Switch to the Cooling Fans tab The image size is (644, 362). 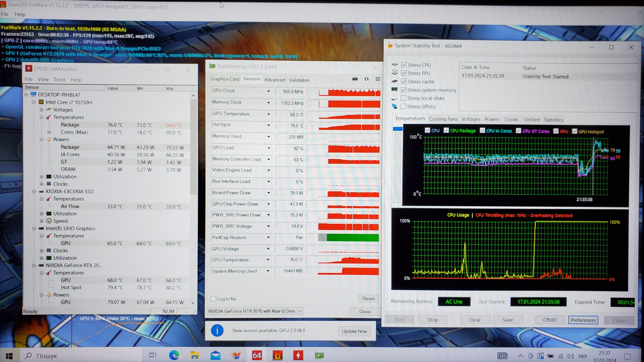tap(443, 119)
